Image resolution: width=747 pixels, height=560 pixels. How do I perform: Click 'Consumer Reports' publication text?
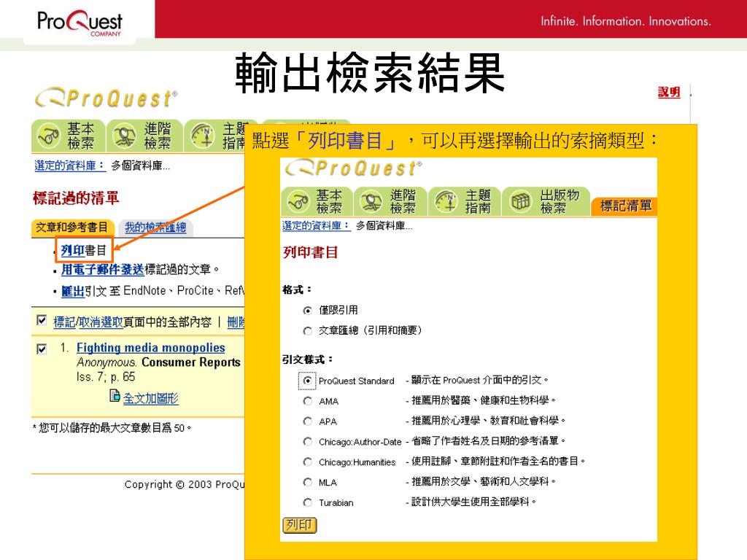[191, 362]
